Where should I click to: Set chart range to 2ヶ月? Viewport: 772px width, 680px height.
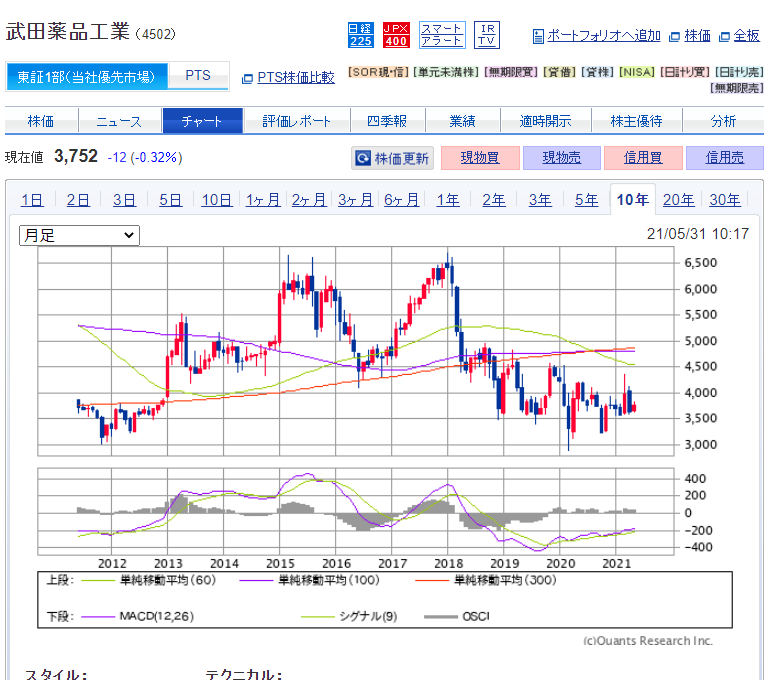pos(309,200)
